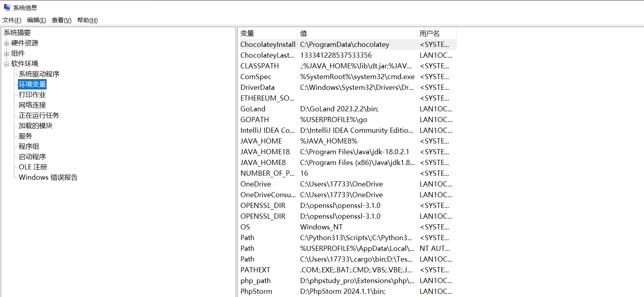This screenshot has height=297, width=644.
Task: Click the System Information app icon
Action: point(7,7)
